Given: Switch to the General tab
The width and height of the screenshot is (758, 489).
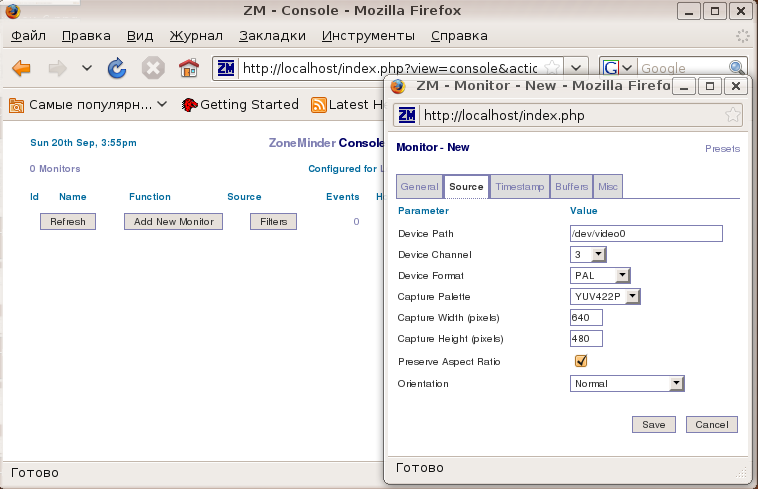Looking at the screenshot, I should coord(419,187).
